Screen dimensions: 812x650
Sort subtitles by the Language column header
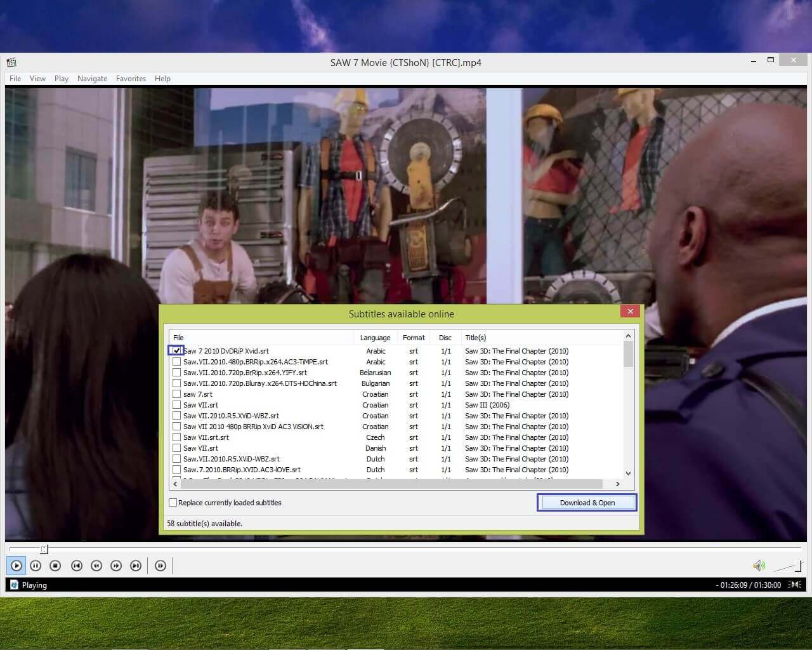375,338
